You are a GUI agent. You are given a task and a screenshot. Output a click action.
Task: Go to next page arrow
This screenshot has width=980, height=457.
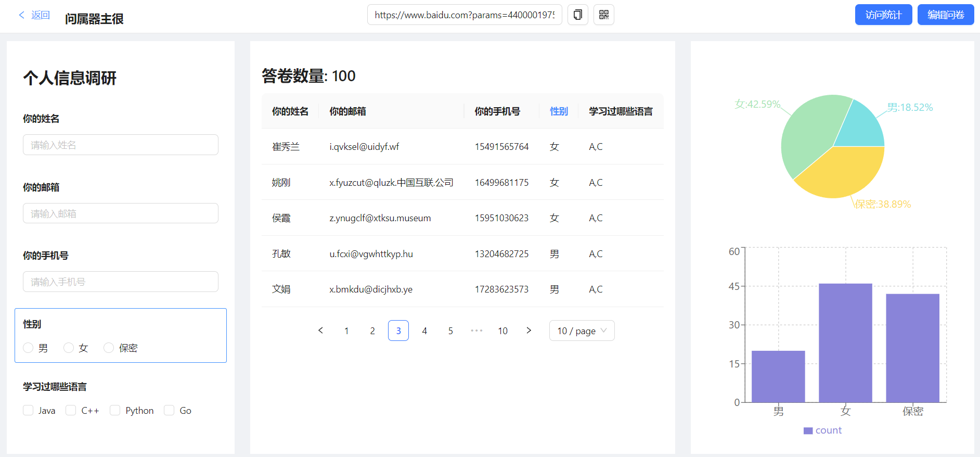click(528, 331)
